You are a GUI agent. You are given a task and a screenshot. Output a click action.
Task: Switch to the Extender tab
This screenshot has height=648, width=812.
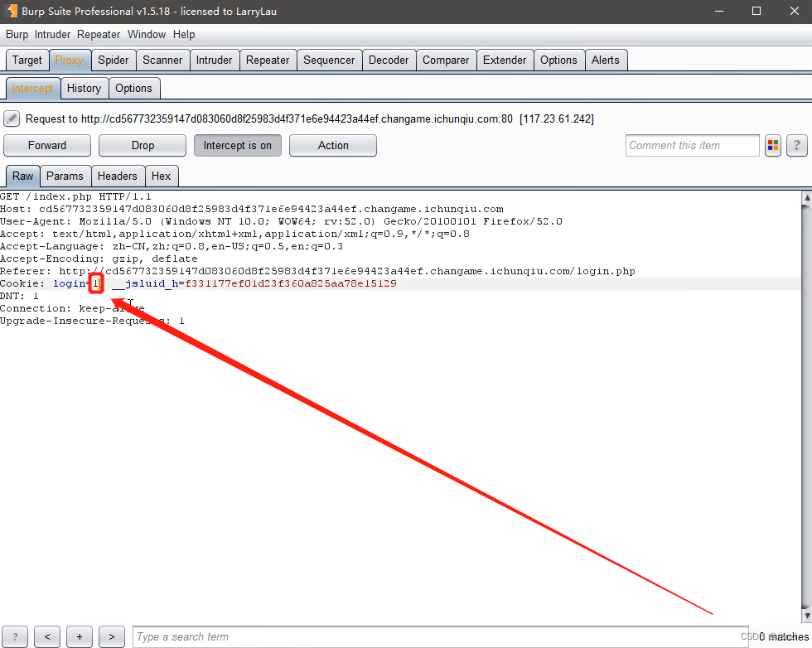(505, 60)
